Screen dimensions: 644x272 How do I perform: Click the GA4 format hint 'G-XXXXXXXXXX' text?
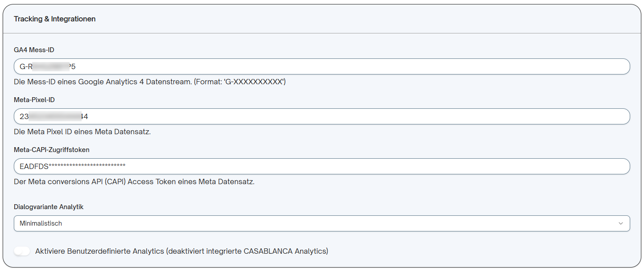[255, 82]
